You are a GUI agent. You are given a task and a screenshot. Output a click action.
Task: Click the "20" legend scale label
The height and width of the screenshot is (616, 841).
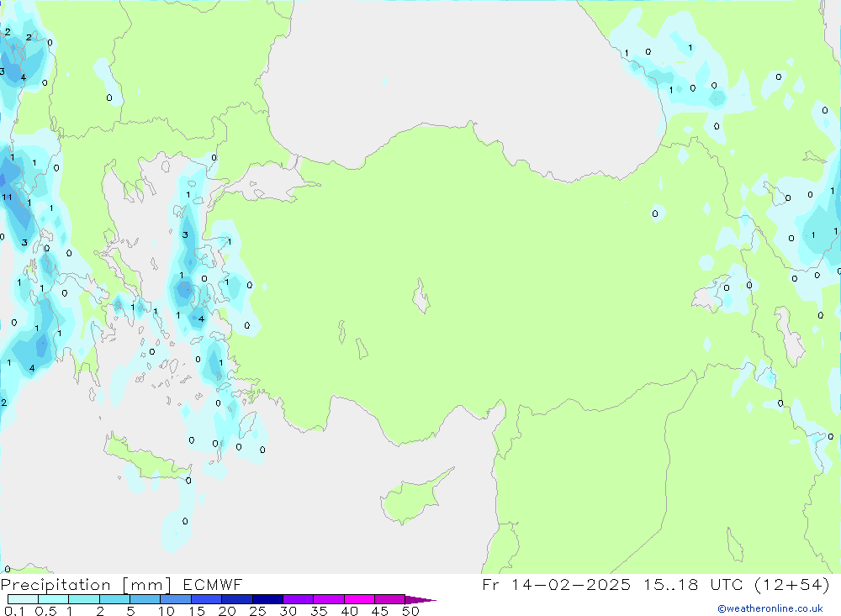(227, 611)
